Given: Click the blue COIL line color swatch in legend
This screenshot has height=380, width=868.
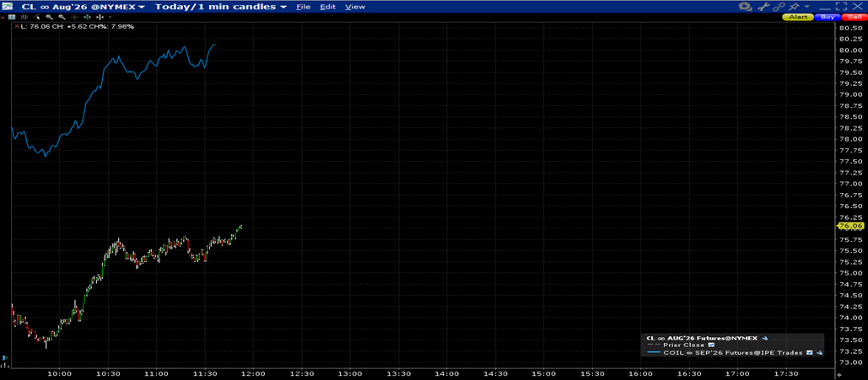Looking at the screenshot, I should coord(654,352).
